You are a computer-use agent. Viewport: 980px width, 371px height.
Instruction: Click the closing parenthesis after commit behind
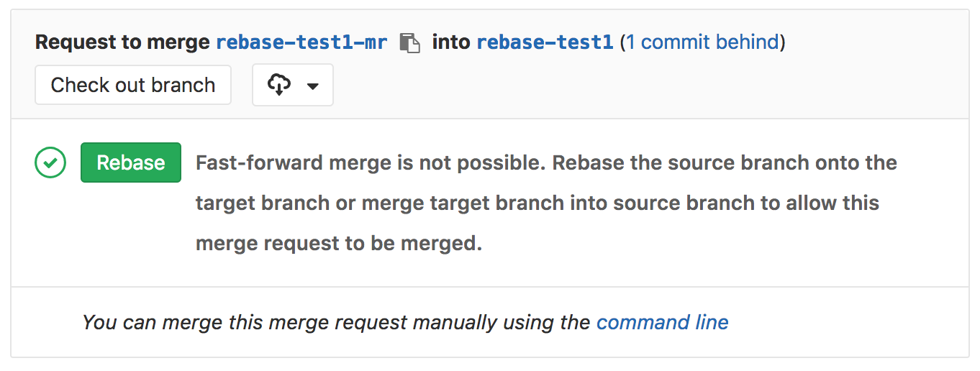pos(783,42)
